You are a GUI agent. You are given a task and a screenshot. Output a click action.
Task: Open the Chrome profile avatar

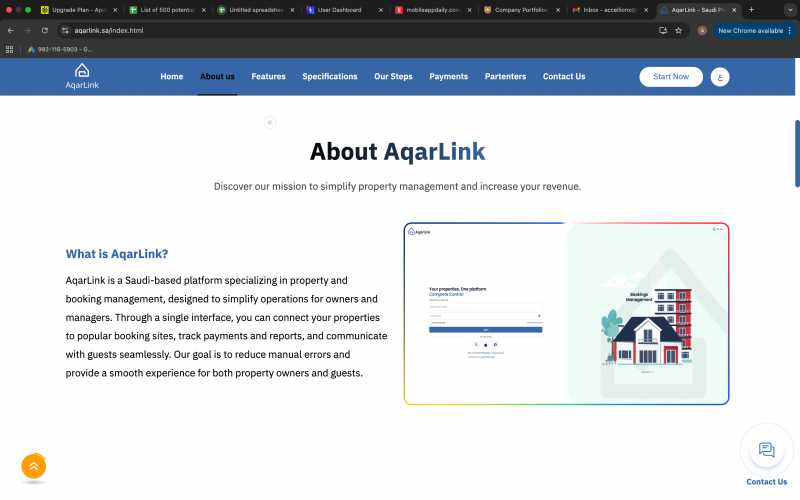pyautogui.click(x=702, y=31)
